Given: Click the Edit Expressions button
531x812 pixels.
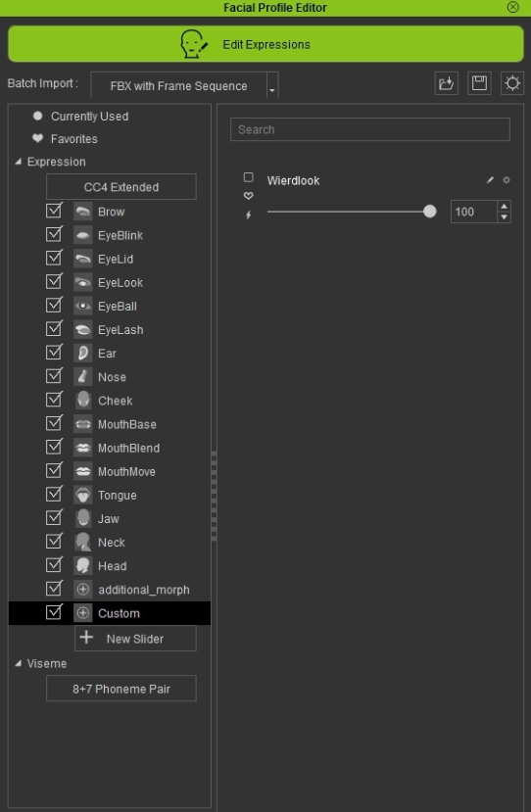Looking at the screenshot, I should [265, 44].
